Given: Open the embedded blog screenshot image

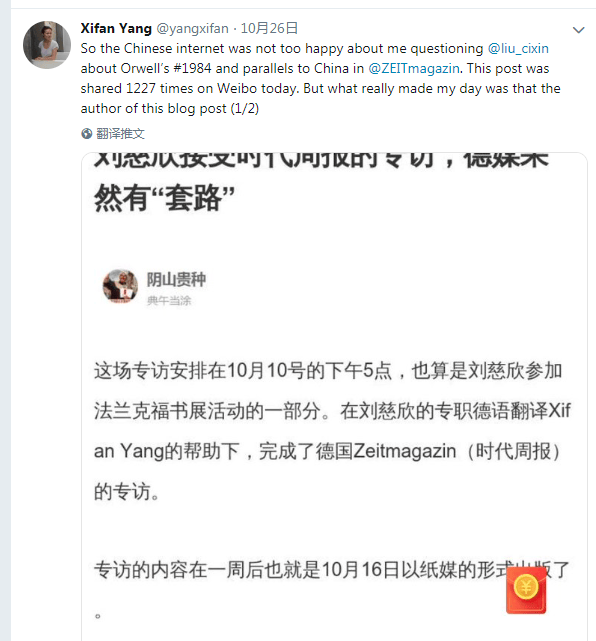Looking at the screenshot, I should (x=334, y=397).
